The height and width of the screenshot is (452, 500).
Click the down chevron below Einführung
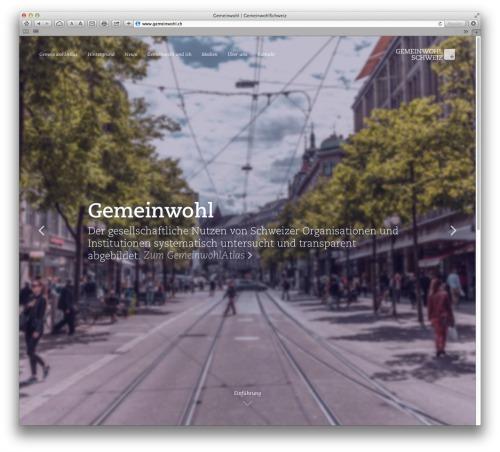coord(247,404)
